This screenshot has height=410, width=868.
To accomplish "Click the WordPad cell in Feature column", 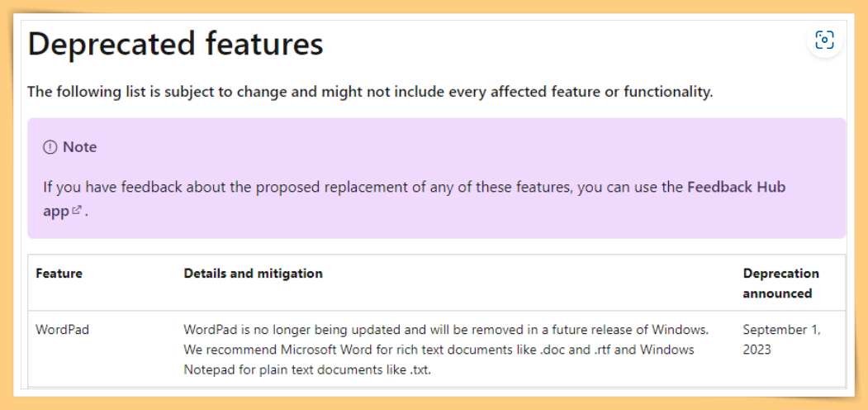I will [x=63, y=330].
